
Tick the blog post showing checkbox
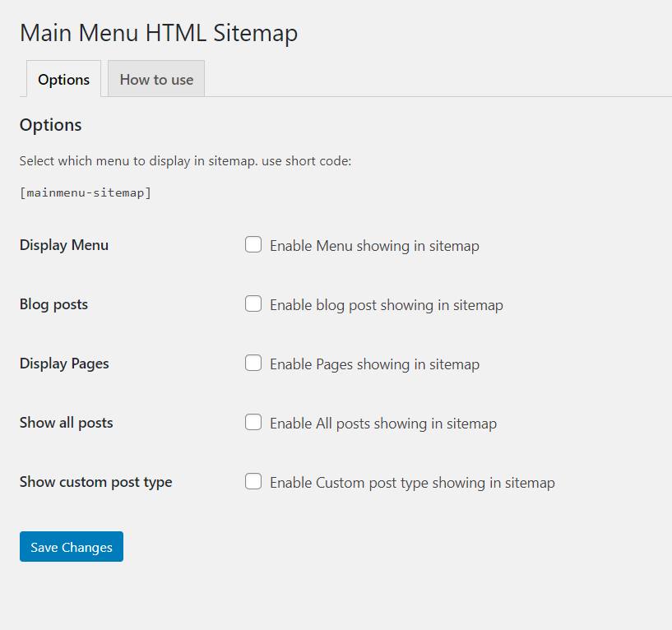coord(253,303)
